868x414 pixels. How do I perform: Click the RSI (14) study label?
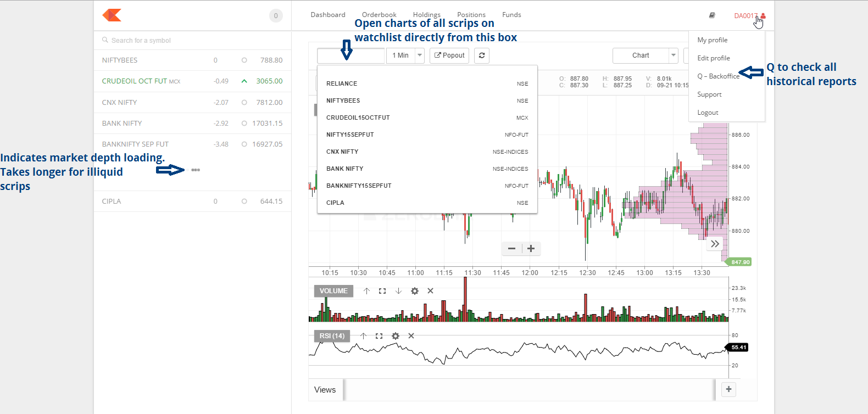pyautogui.click(x=332, y=336)
